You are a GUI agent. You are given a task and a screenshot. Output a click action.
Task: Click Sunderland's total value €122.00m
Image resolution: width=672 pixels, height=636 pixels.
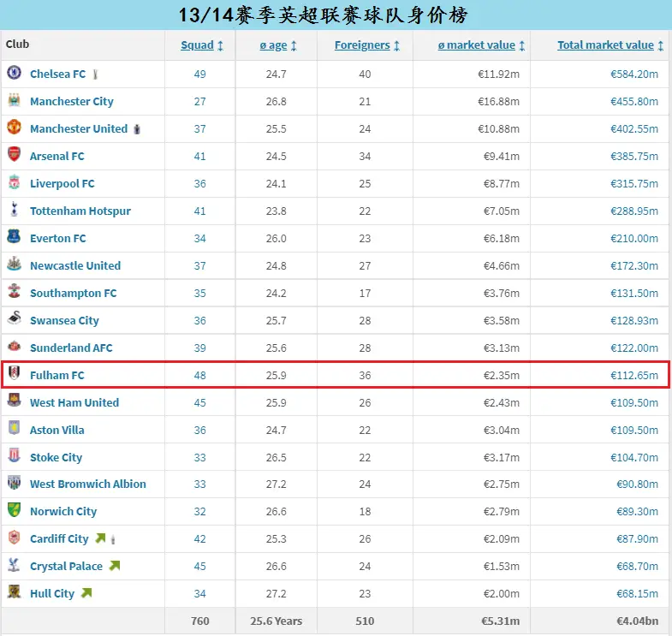coord(634,348)
